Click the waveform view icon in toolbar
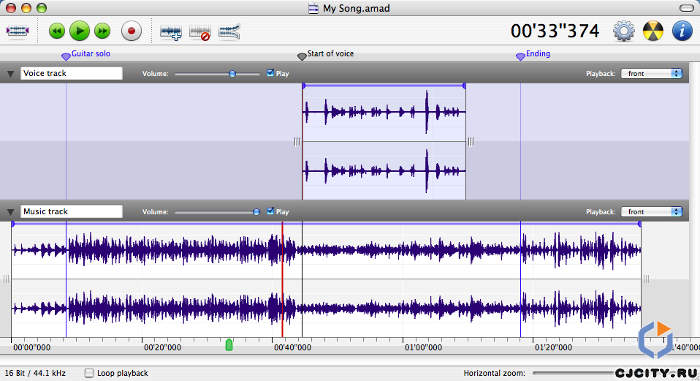The image size is (700, 381). point(17,31)
